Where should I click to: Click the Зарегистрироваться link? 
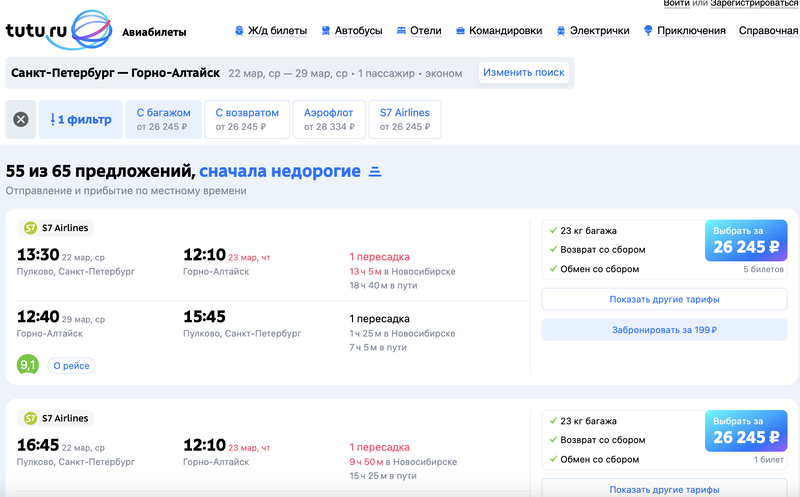(x=754, y=3)
